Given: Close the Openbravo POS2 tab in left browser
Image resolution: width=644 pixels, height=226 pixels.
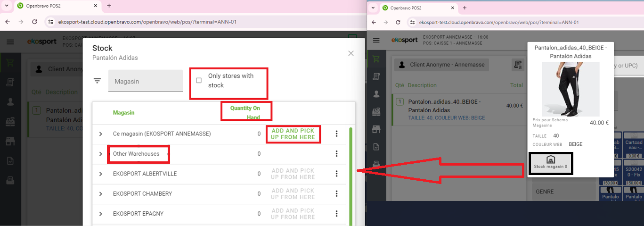Looking at the screenshot, I should [96, 6].
